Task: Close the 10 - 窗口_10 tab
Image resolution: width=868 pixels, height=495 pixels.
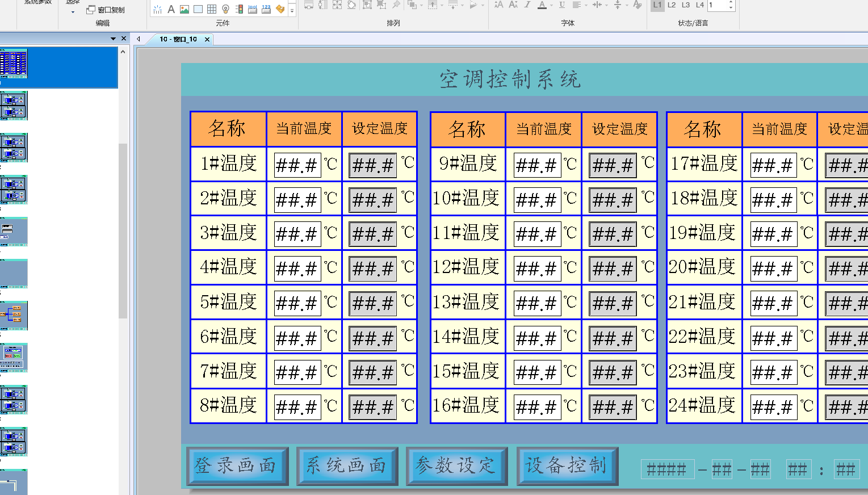Action: [207, 39]
